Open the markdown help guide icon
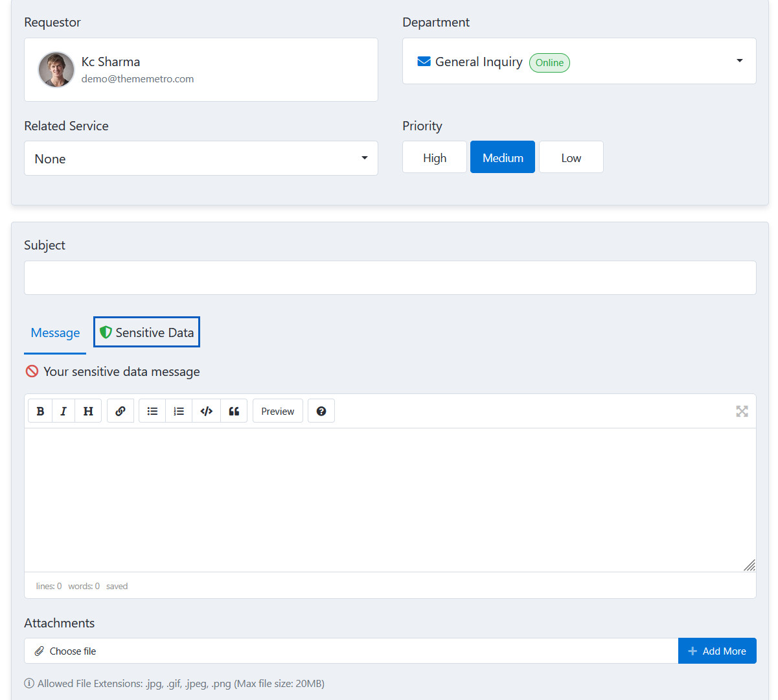 click(x=321, y=411)
